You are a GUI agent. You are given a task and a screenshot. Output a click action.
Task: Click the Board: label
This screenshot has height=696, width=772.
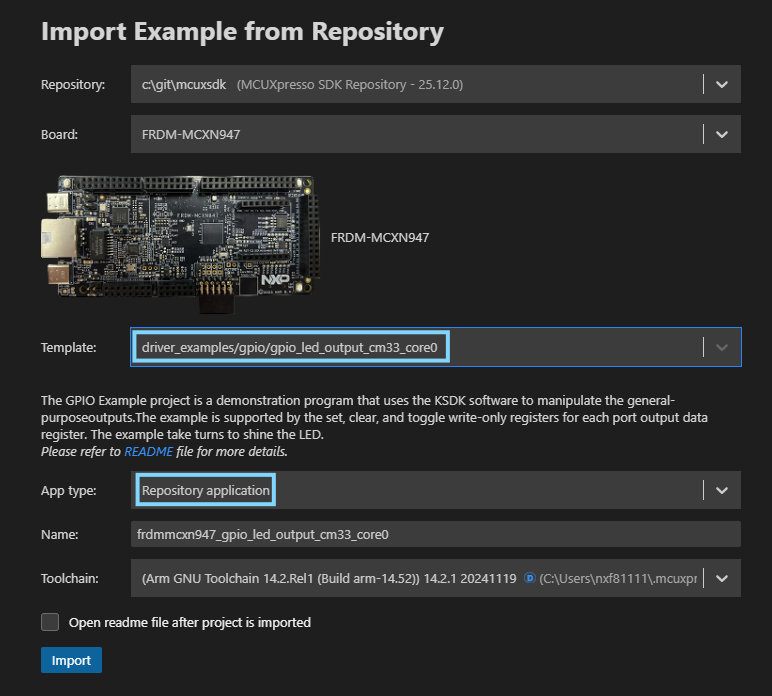[x=60, y=134]
